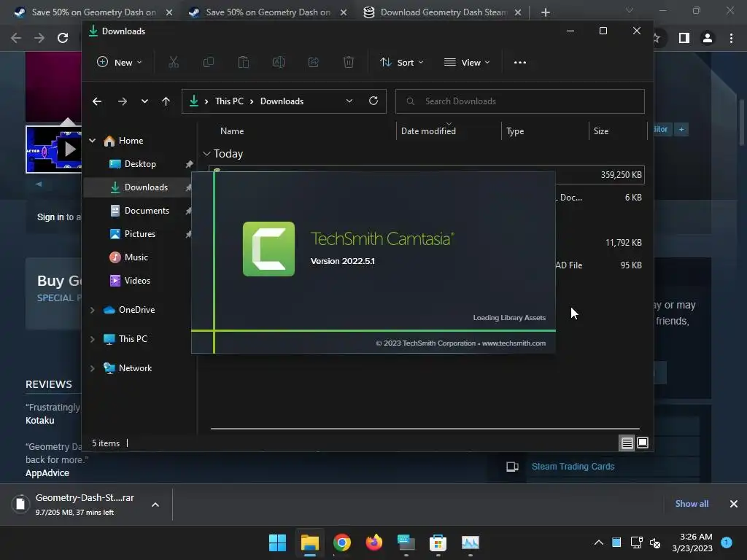
Task: Select Videos in navigation pane
Action: 137,281
